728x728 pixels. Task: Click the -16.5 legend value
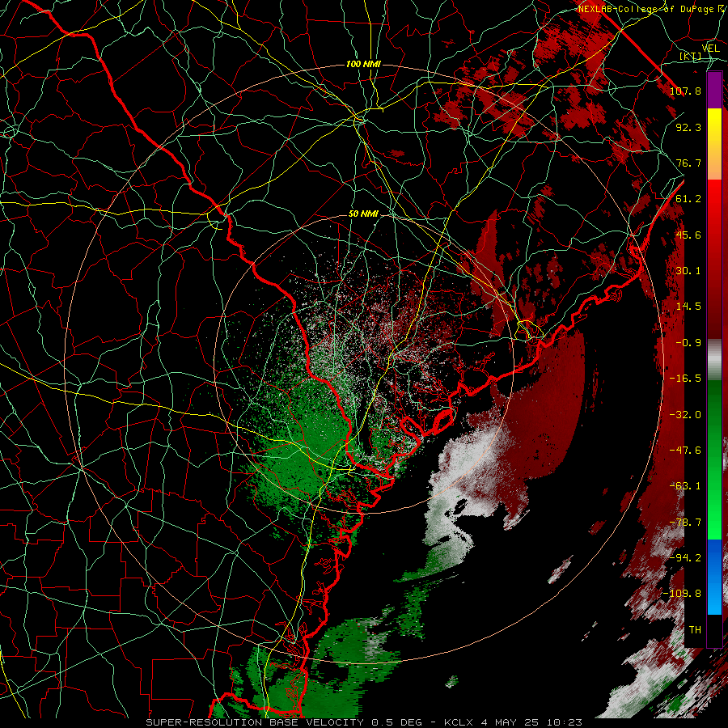685,379
